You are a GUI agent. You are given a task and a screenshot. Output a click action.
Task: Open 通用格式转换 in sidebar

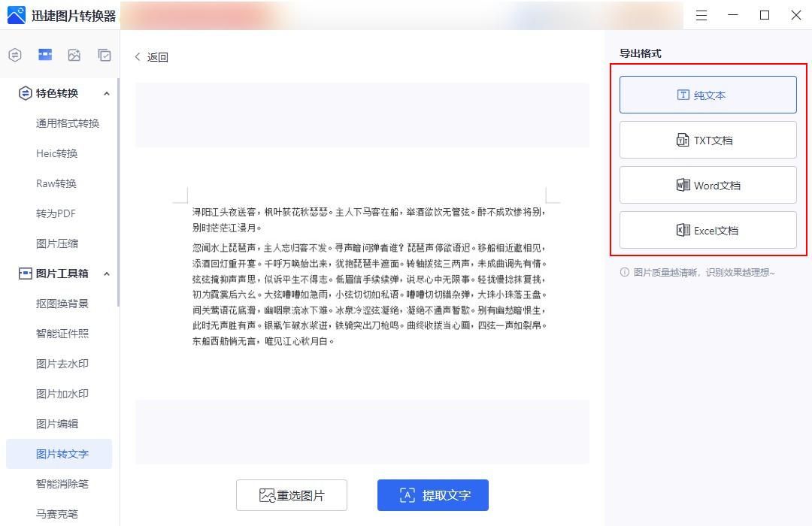[68, 123]
